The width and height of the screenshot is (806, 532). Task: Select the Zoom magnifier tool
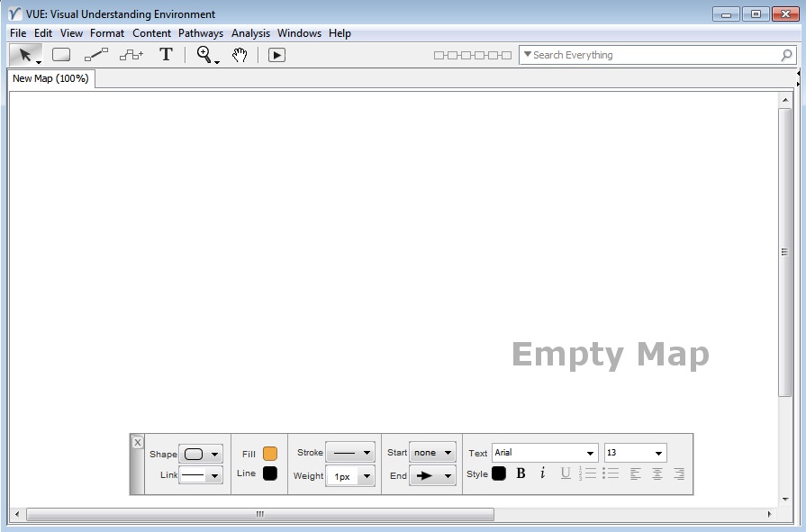pyautogui.click(x=203, y=54)
